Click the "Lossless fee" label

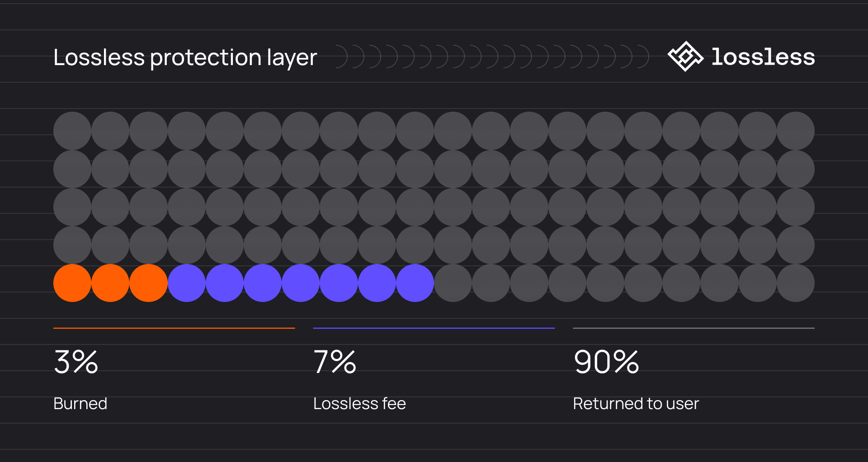pos(359,403)
